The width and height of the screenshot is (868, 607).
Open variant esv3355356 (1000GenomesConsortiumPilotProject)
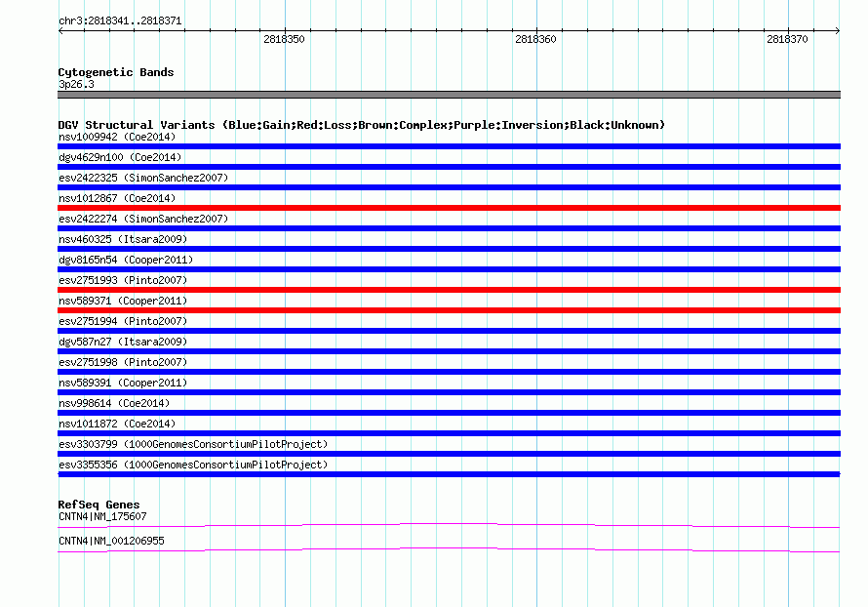[193, 465]
